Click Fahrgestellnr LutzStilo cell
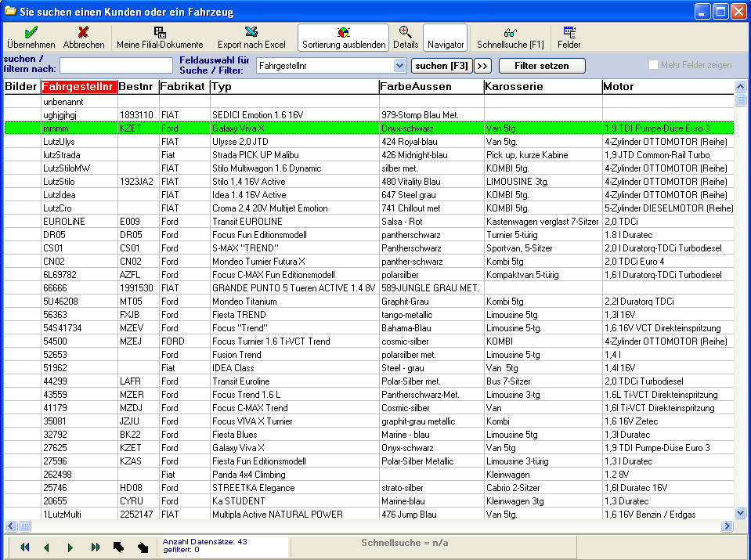The image size is (751, 560). click(x=80, y=182)
